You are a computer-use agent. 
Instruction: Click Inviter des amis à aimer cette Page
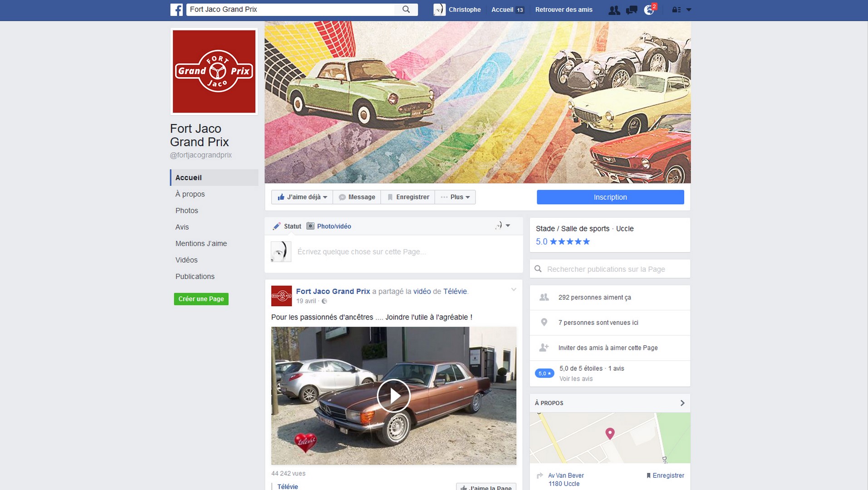pos(608,348)
